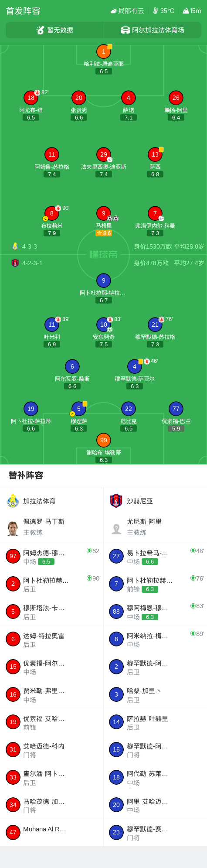Open substitute 27 易卜拉希马 row
This screenshot has height=868, width=207.
155,556
